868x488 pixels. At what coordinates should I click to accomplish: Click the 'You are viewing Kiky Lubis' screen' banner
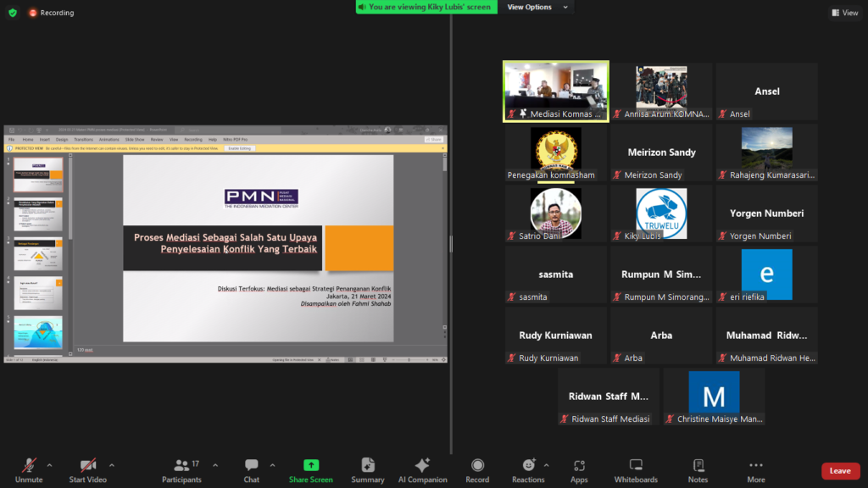[x=426, y=7]
